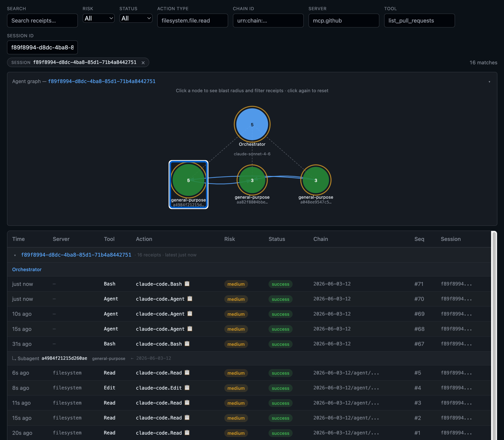Click chain 2026-06-03-12/agent/... in row #3
Viewport: 504px width, 440px height.
click(346, 403)
